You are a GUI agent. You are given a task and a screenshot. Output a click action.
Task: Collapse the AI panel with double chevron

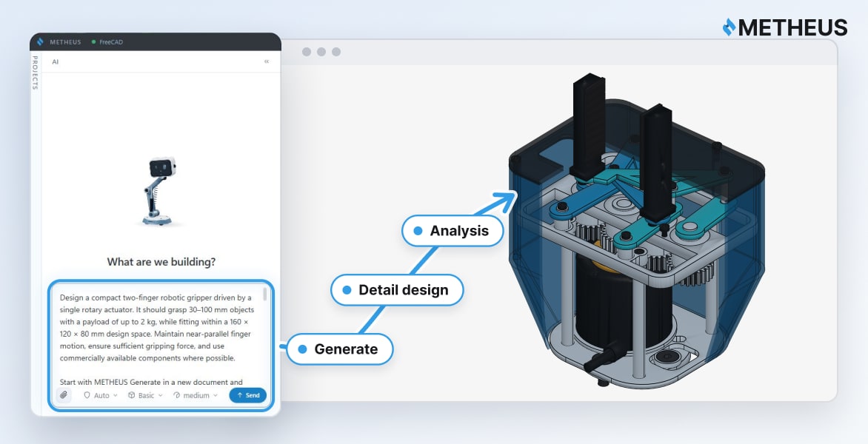[x=267, y=61]
